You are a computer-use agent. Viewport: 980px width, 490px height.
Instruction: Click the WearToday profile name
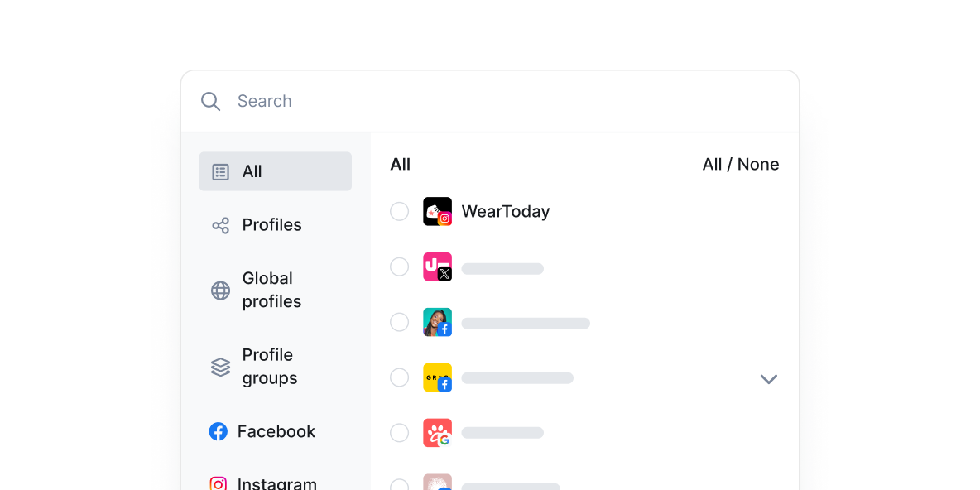[x=505, y=211]
